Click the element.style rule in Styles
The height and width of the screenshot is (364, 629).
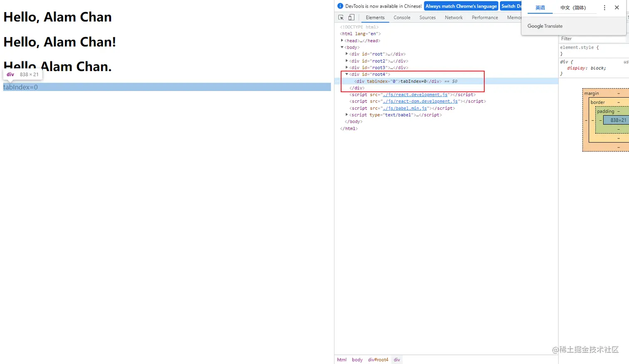pos(579,47)
